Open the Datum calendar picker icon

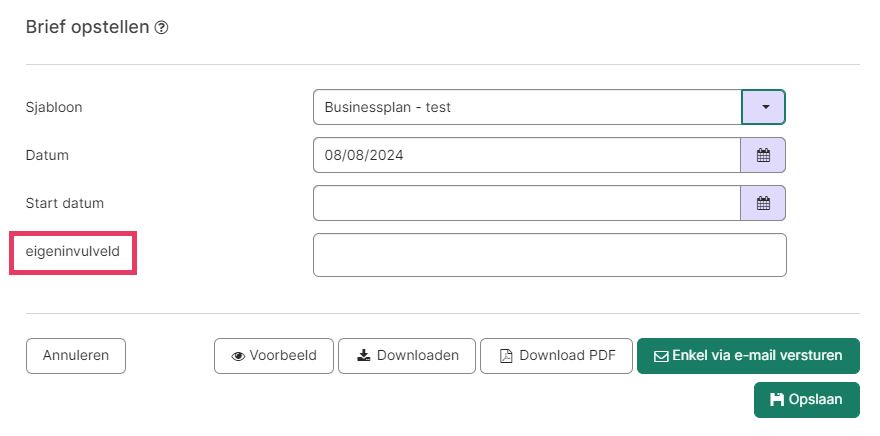763,155
